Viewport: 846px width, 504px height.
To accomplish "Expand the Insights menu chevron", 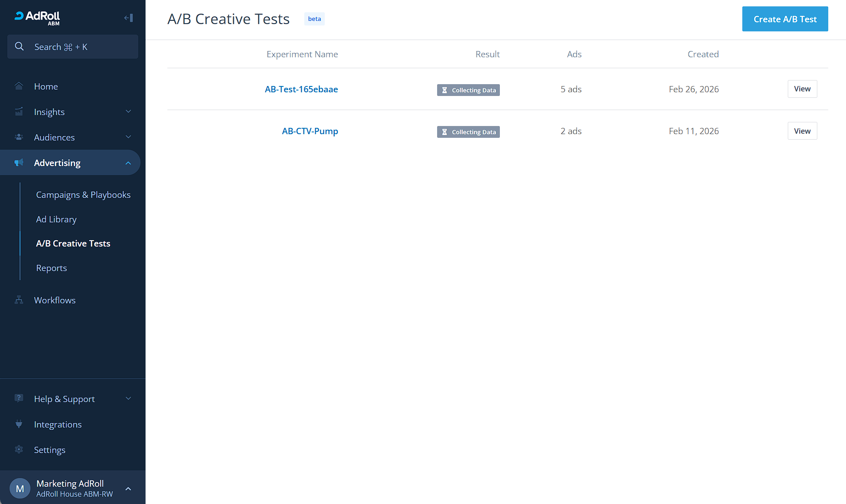I will (128, 112).
